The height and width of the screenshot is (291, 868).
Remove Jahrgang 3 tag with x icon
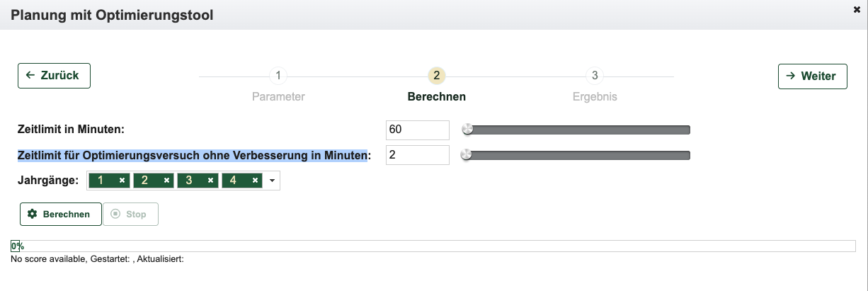210,181
